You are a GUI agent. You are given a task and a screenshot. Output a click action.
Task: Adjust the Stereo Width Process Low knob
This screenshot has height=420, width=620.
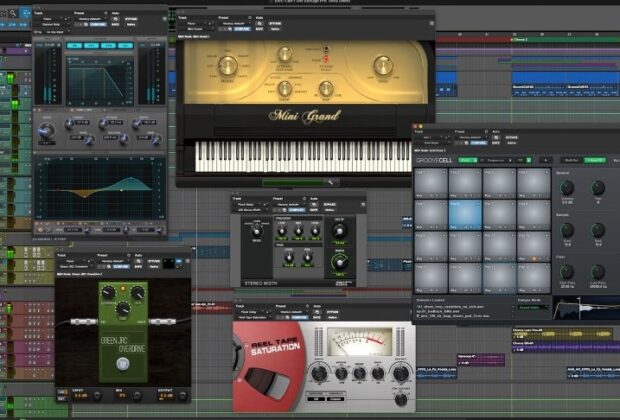tap(282, 231)
